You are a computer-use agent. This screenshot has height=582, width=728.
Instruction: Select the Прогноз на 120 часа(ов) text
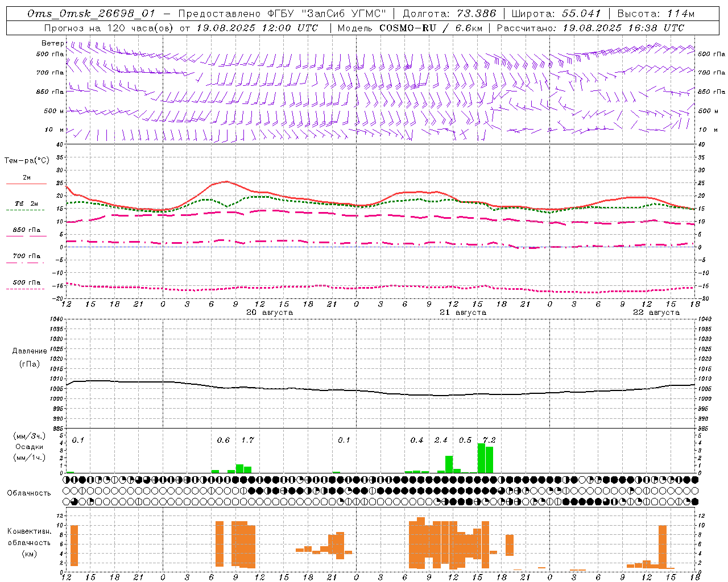(109, 28)
